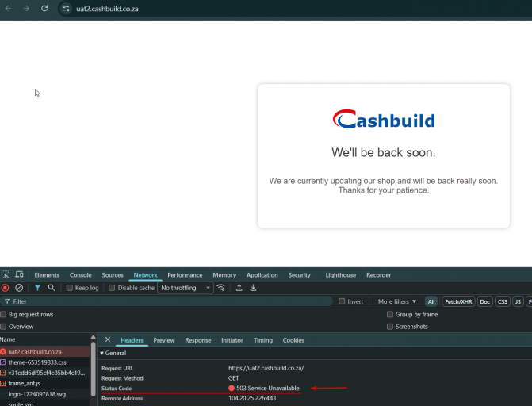Switch to Elements panel
Screen dimensions: 532x406
(47, 275)
